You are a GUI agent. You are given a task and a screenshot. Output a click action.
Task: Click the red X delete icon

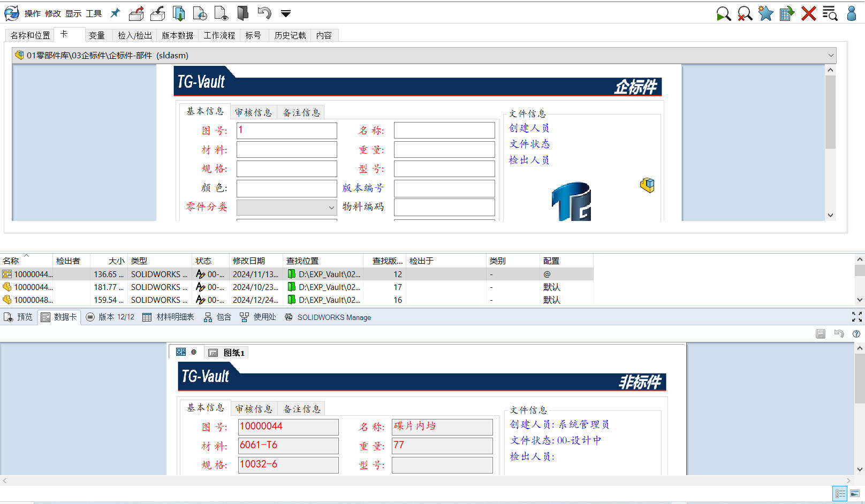[x=808, y=13]
